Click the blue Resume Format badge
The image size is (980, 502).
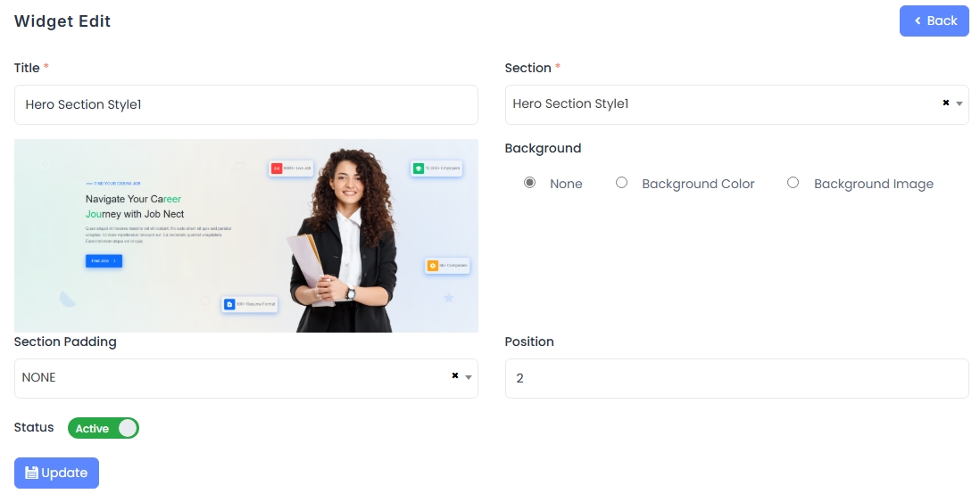(x=250, y=304)
